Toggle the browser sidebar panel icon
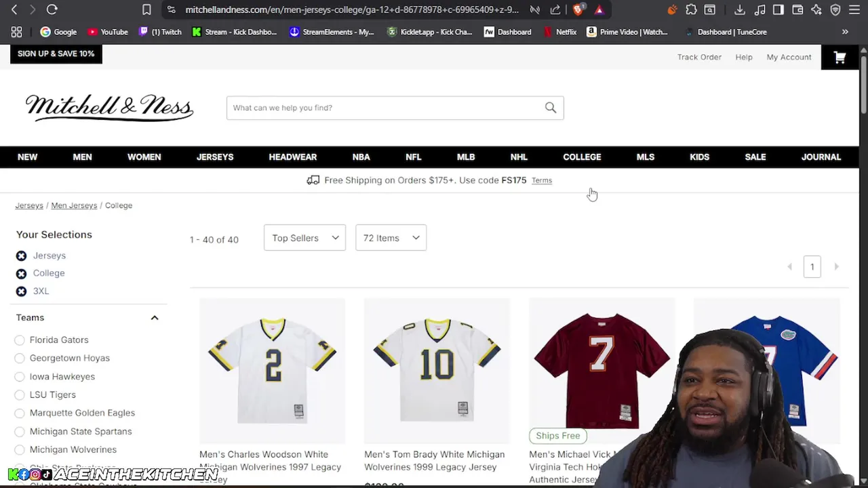The height and width of the screenshot is (488, 868). 778,9
